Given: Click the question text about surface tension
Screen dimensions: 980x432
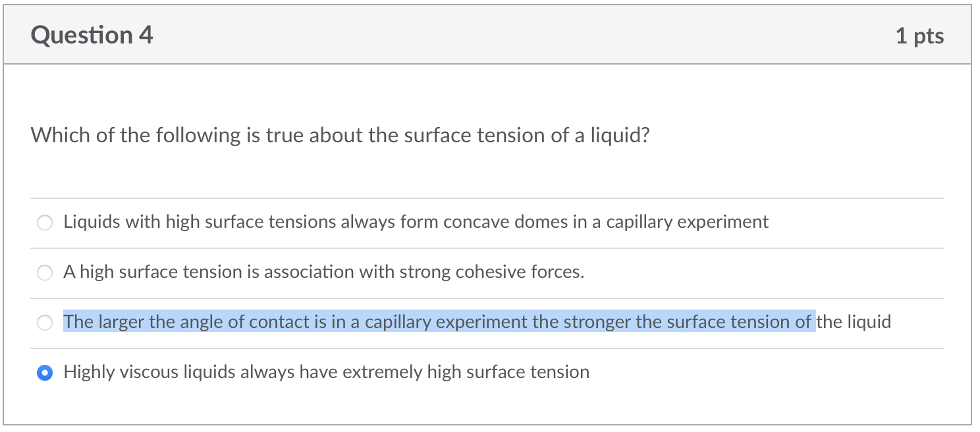Looking at the screenshot, I should click(340, 136).
